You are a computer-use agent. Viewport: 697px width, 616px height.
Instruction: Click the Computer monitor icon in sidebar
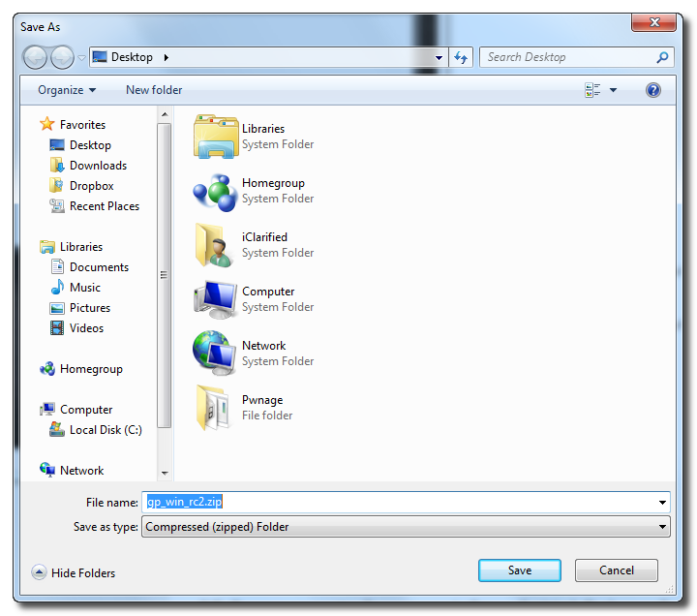point(47,409)
